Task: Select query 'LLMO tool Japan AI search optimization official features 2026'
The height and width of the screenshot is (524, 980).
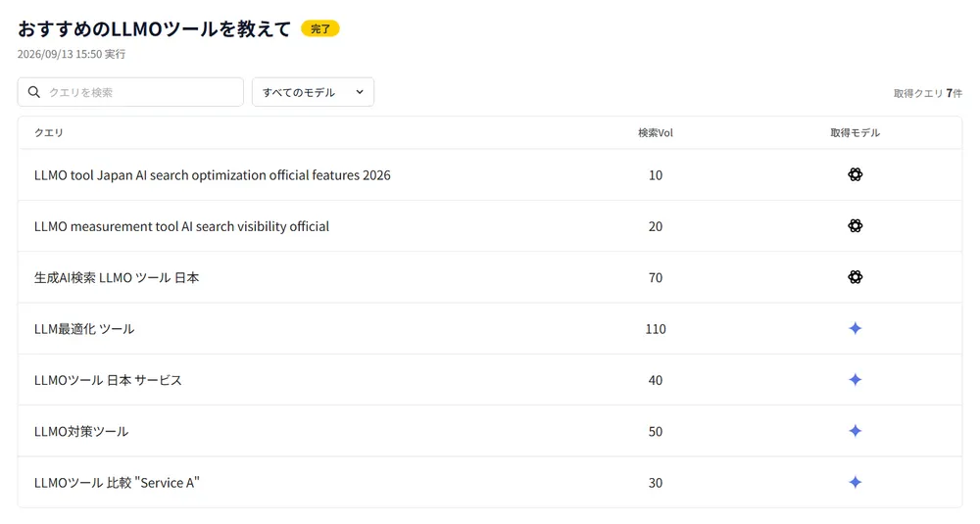Action: pyautogui.click(x=213, y=175)
